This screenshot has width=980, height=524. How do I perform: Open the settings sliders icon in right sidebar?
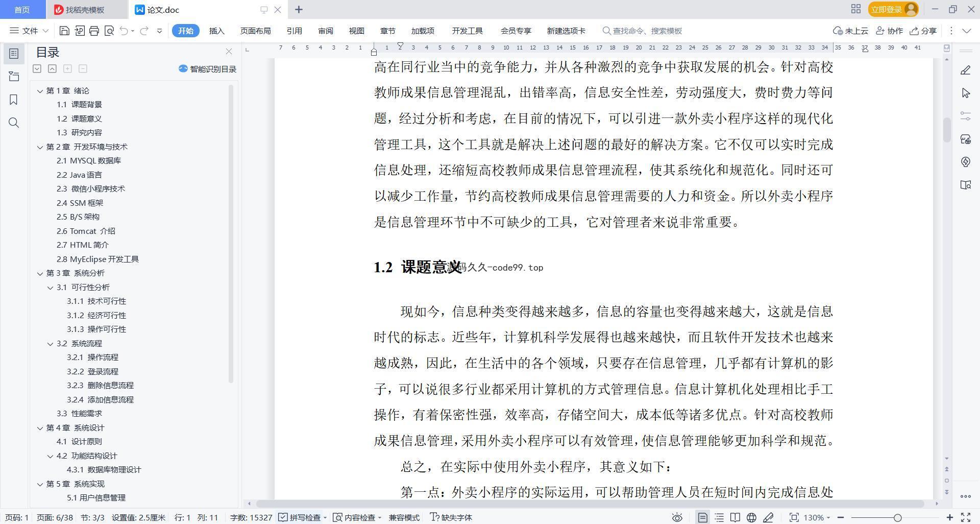965,116
